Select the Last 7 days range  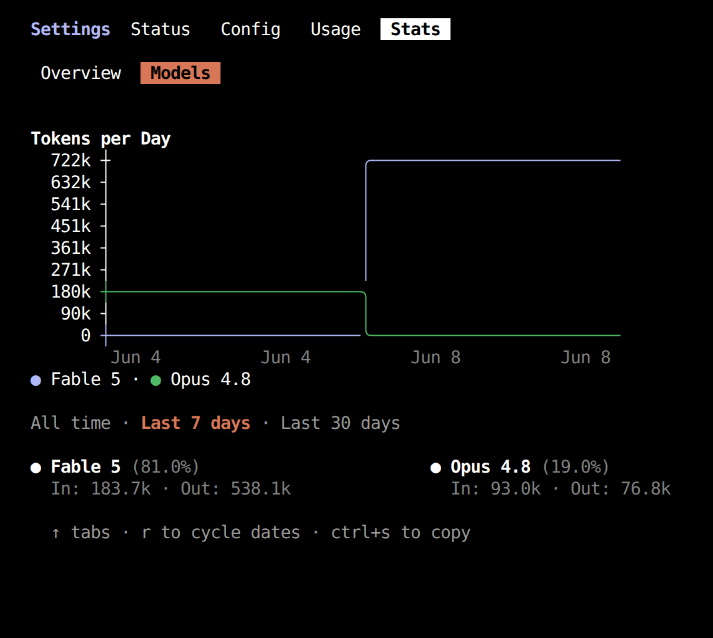point(196,423)
